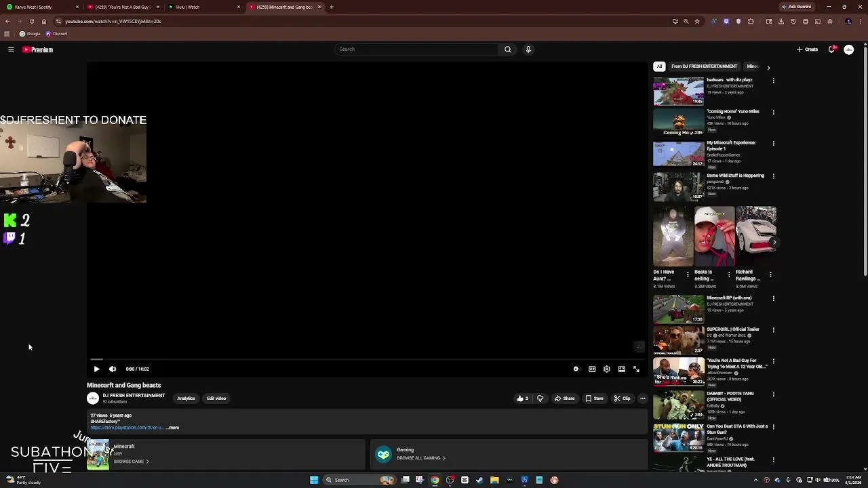Screen dimensions: 868x488
Task: Open the YouTube guide hamburger menu
Action: (x=11, y=49)
